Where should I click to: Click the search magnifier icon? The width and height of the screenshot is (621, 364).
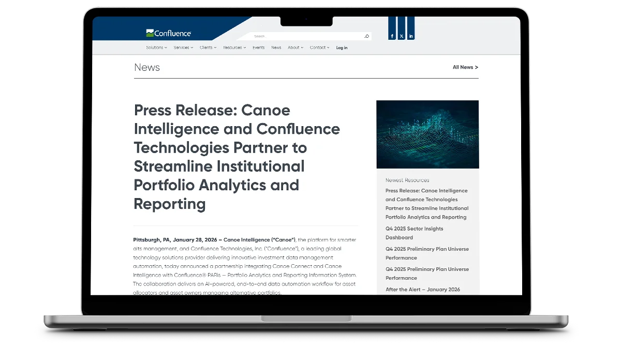click(366, 36)
